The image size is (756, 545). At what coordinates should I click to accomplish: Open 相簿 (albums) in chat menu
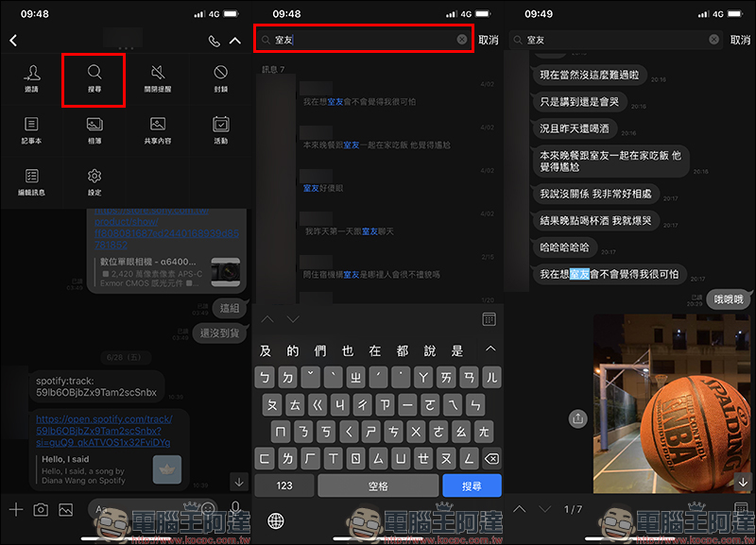click(94, 130)
